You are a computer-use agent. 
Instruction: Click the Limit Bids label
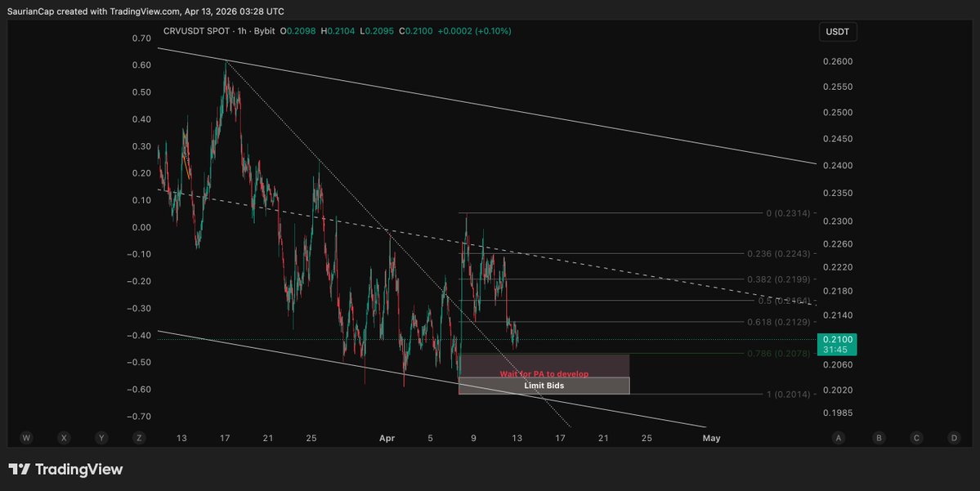[544, 385]
